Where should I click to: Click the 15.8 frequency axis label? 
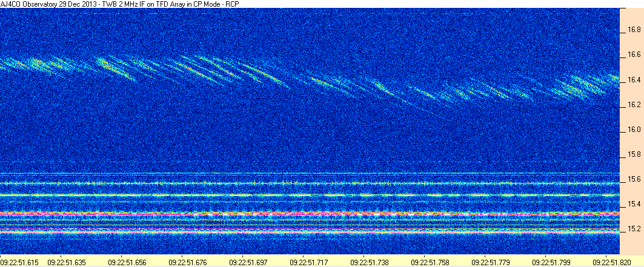[634, 155]
